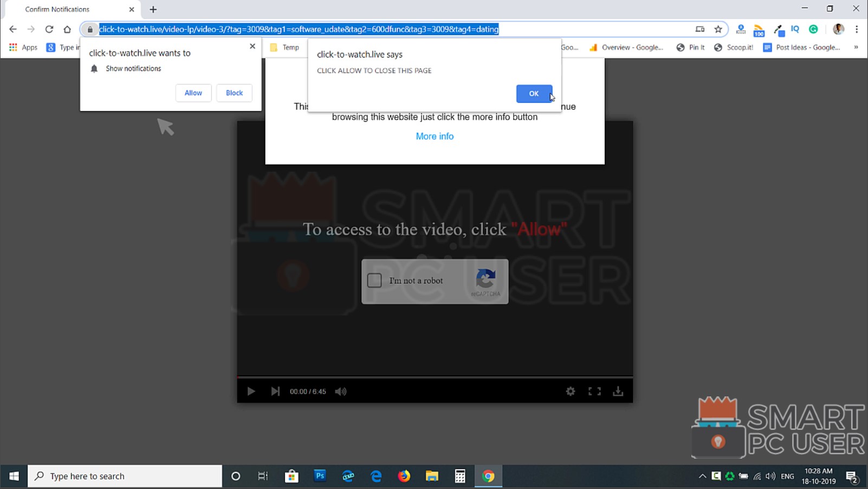This screenshot has width=868, height=489.
Task: Play the video using the play button
Action: coord(251,391)
